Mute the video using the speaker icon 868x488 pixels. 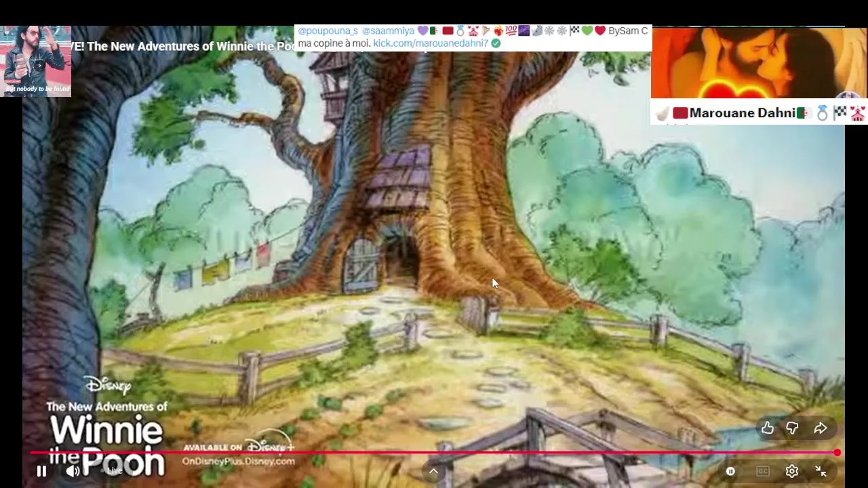click(73, 471)
